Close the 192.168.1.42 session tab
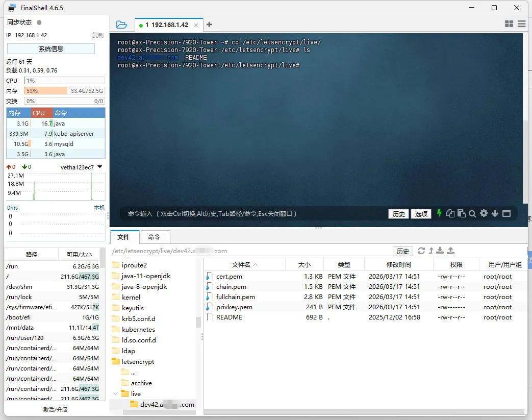This screenshot has width=532, height=420. click(196, 25)
